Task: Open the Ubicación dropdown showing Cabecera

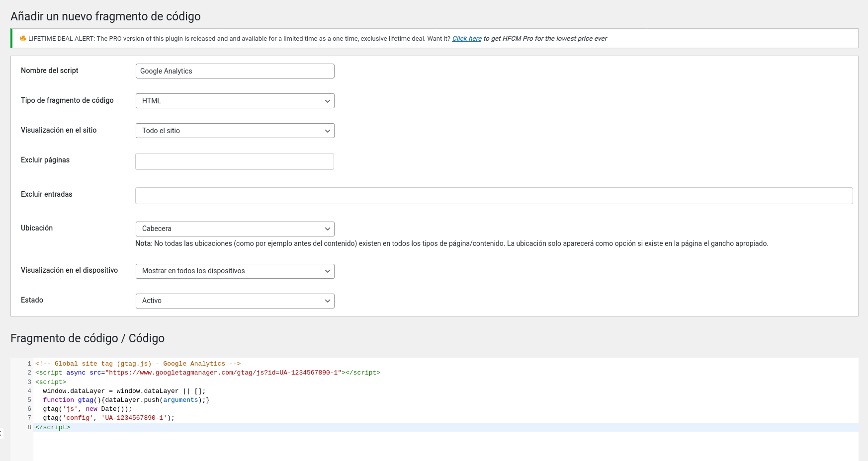Action: tap(235, 229)
